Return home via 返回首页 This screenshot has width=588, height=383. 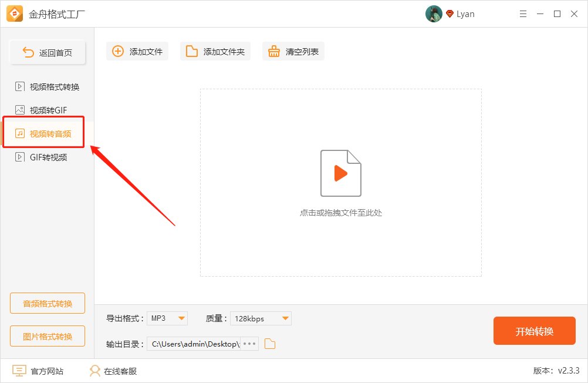point(47,52)
